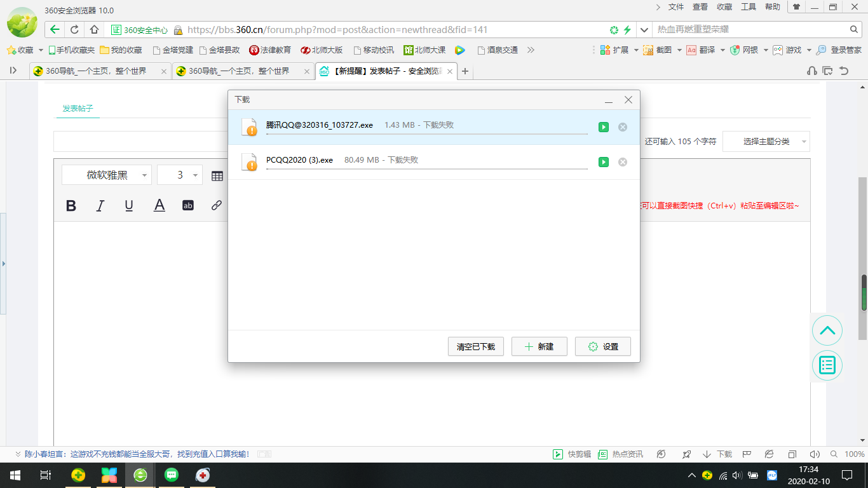Open the 游戏 dropdown arrow

(x=808, y=50)
